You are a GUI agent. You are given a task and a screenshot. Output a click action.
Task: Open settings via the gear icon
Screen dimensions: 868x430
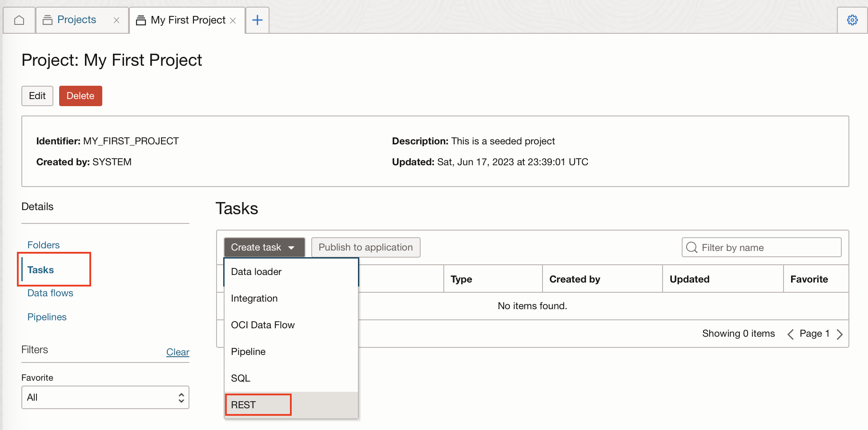[x=852, y=20]
